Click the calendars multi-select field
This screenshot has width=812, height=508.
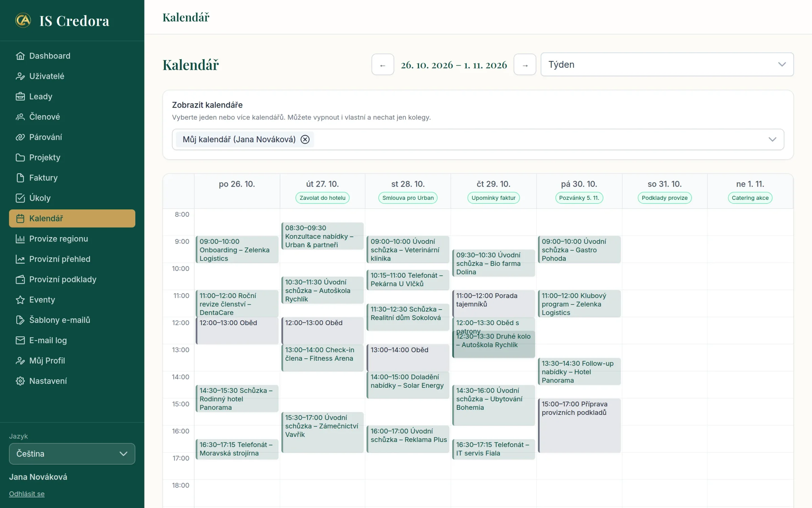tap(478, 140)
